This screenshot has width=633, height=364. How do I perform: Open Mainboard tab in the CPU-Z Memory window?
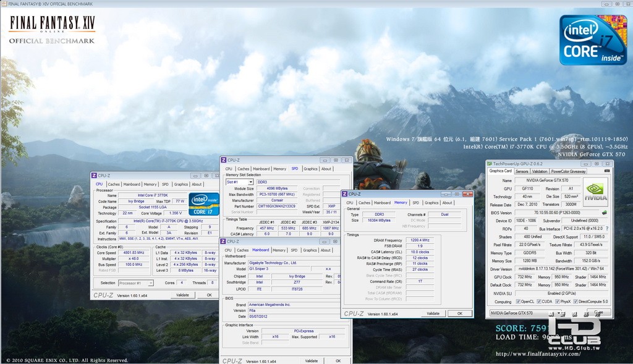point(382,203)
